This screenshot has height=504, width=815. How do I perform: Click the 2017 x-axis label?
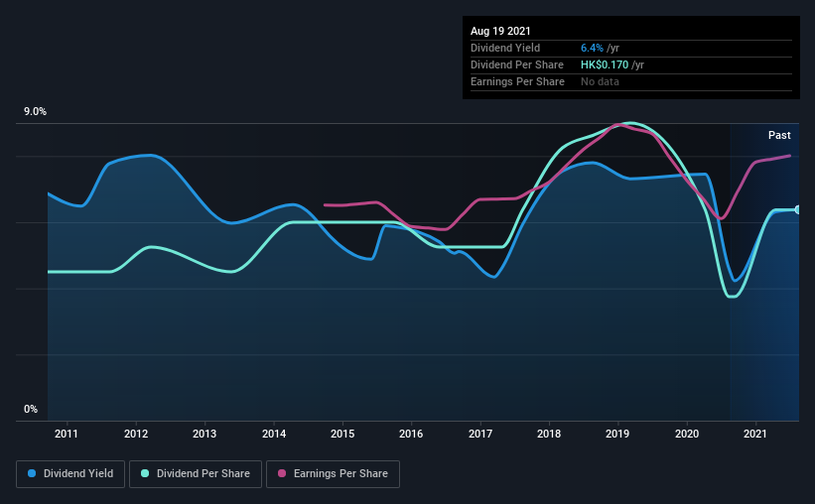[x=480, y=434]
